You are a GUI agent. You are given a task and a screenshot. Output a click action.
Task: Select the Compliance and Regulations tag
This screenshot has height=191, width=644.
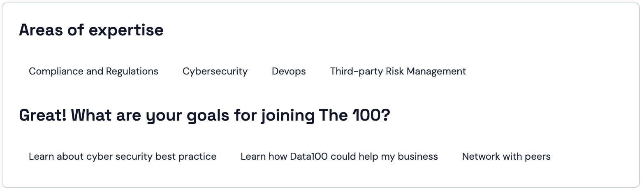click(x=93, y=71)
